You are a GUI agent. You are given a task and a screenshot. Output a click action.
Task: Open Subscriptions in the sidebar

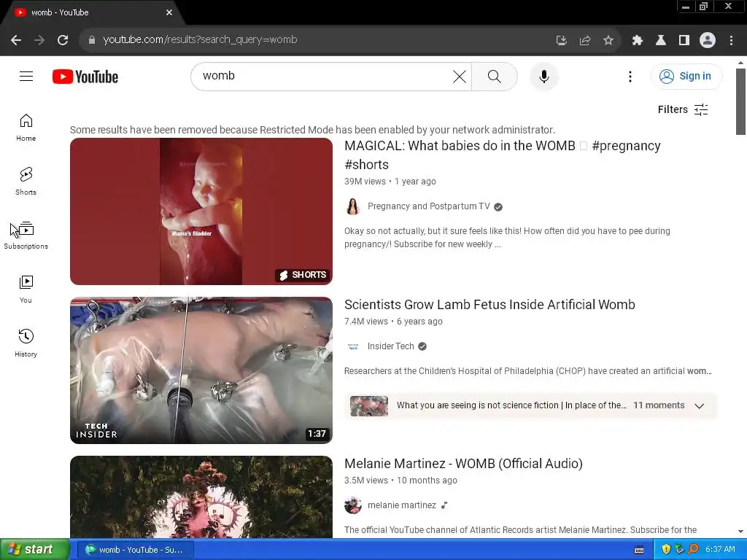click(26, 236)
